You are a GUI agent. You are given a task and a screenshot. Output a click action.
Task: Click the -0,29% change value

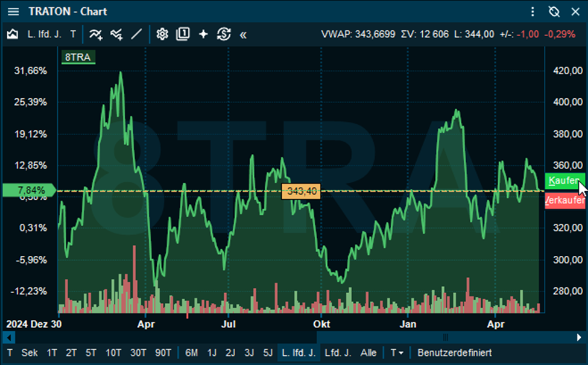tap(560, 34)
